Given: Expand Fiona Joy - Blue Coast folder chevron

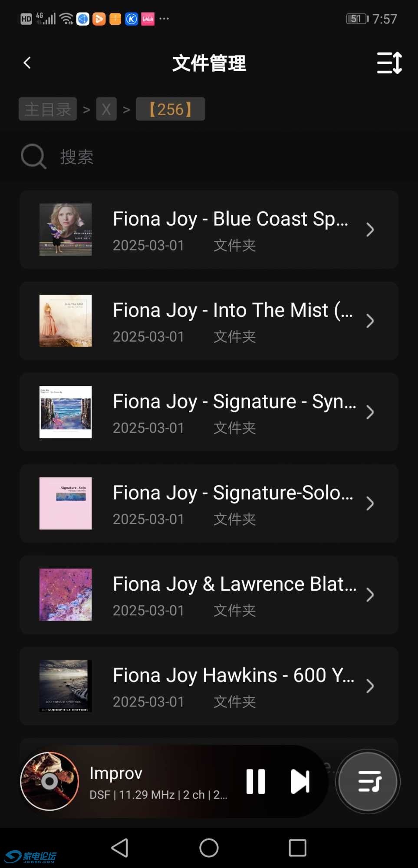Looking at the screenshot, I should click(370, 230).
